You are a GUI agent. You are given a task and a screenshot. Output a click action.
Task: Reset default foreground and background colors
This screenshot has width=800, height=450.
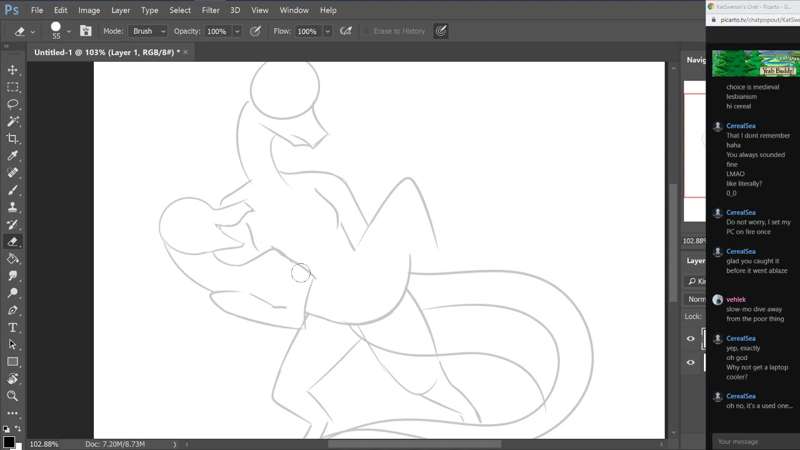[6, 429]
